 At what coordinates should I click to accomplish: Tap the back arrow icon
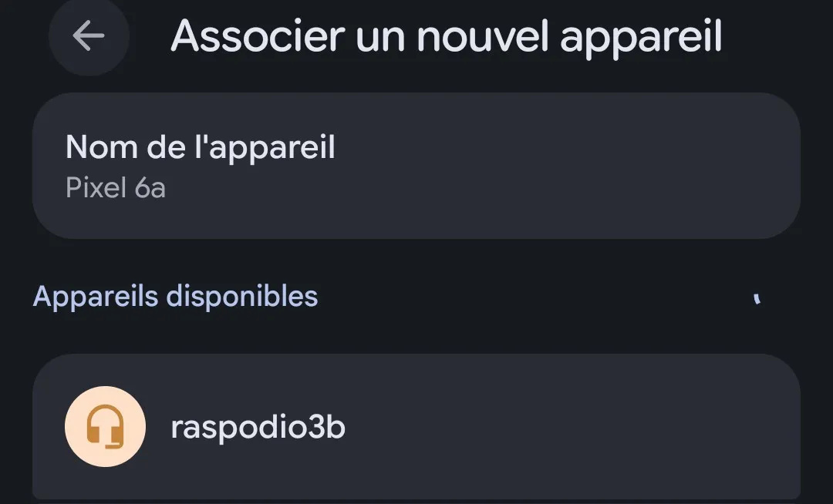pos(89,35)
